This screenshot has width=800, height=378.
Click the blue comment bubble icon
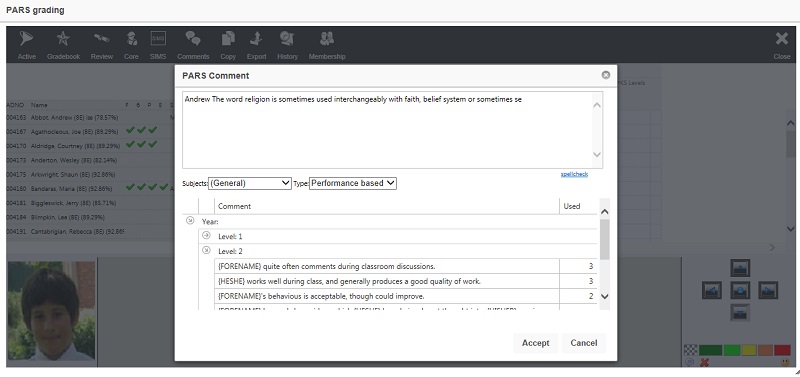point(690,362)
